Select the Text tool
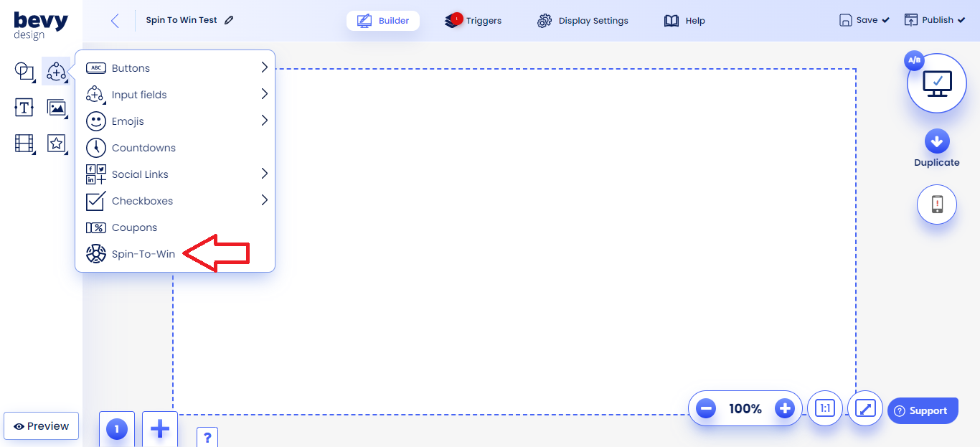This screenshot has height=447, width=980. (x=24, y=107)
